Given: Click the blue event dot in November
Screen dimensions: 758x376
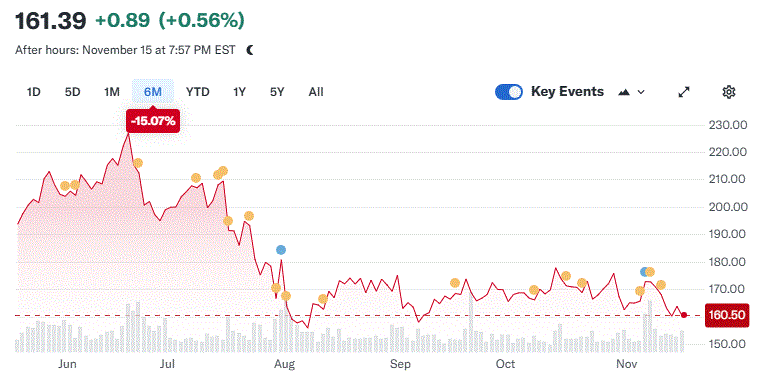Looking at the screenshot, I should click(644, 272).
